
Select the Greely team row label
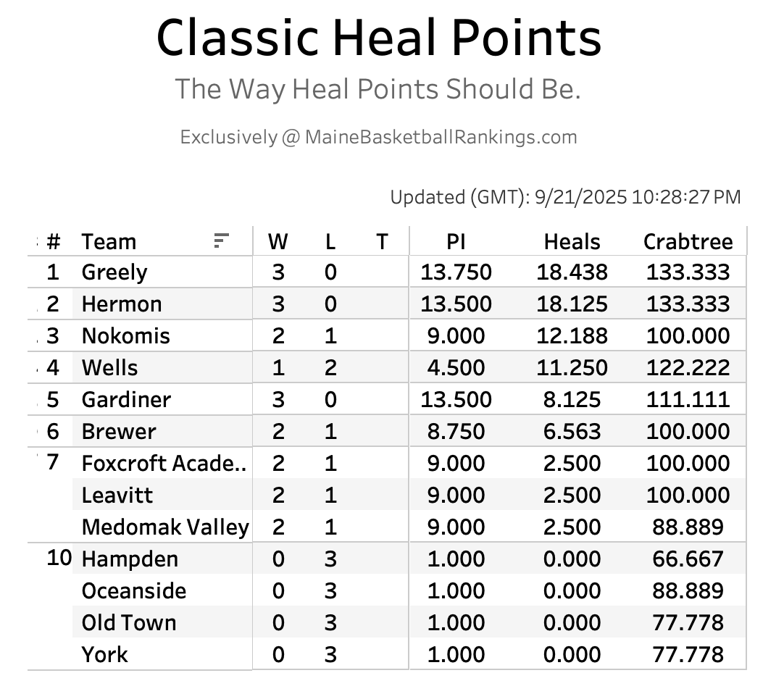click(x=114, y=272)
